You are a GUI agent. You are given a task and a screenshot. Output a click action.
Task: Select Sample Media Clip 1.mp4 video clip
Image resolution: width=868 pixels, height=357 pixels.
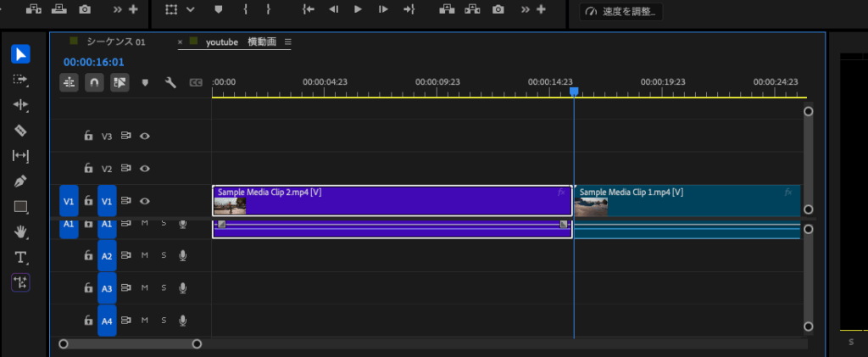click(687, 201)
